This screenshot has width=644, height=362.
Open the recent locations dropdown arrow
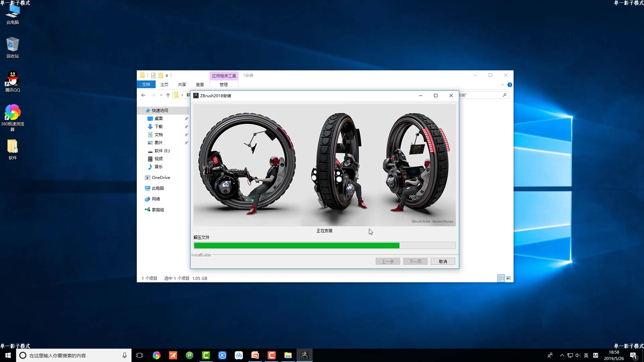pyautogui.click(x=161, y=95)
